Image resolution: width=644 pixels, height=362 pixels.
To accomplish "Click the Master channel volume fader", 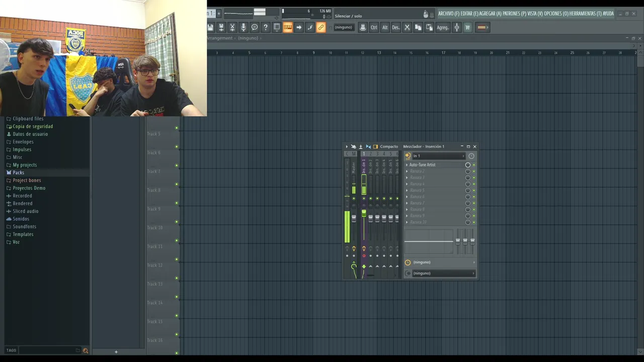I will pos(354,218).
